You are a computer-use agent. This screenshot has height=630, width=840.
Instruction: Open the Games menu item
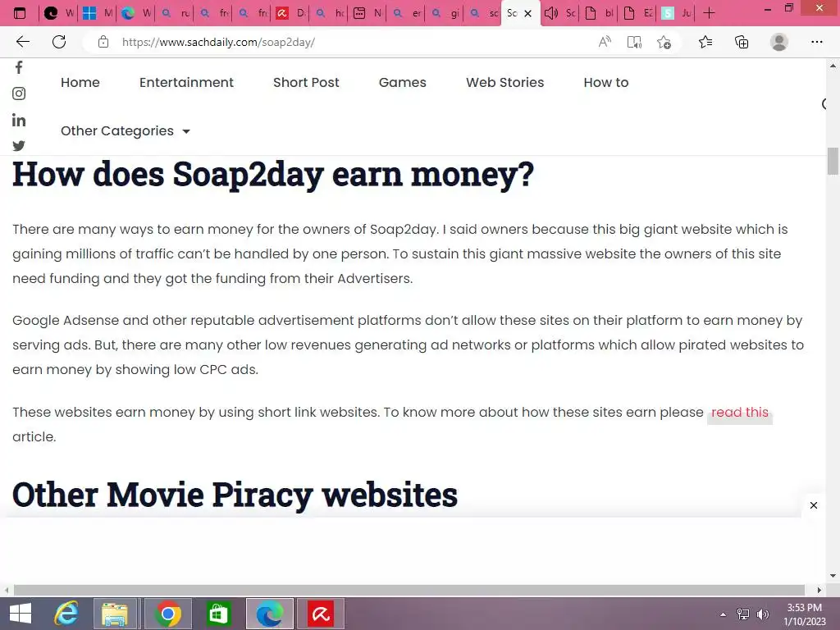pos(403,83)
